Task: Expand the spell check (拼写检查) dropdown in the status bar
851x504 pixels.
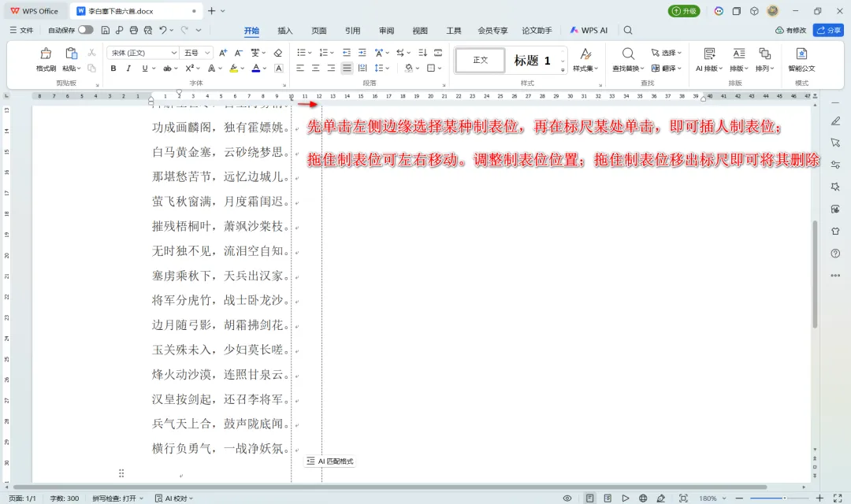Action: [117, 498]
